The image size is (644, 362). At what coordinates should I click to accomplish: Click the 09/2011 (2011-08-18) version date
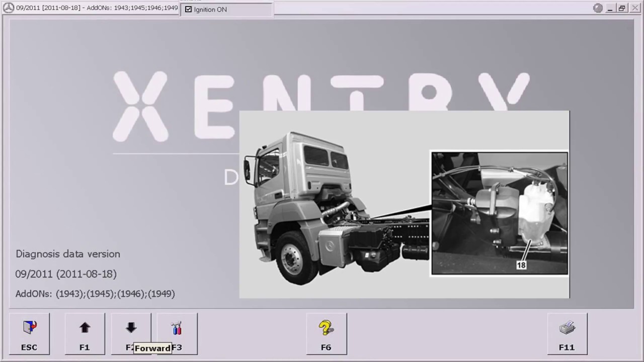click(x=66, y=274)
